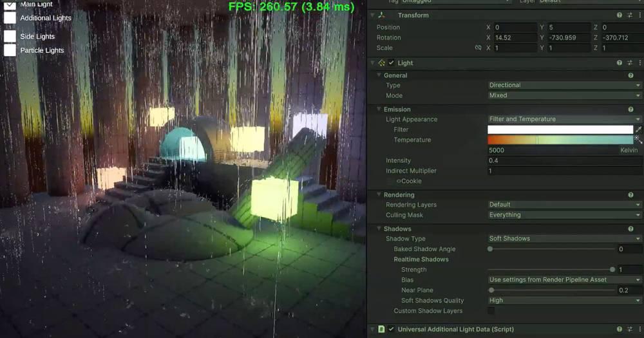This screenshot has width=644, height=338.
Task: Open help for the Emission section
Action: pyautogui.click(x=631, y=109)
